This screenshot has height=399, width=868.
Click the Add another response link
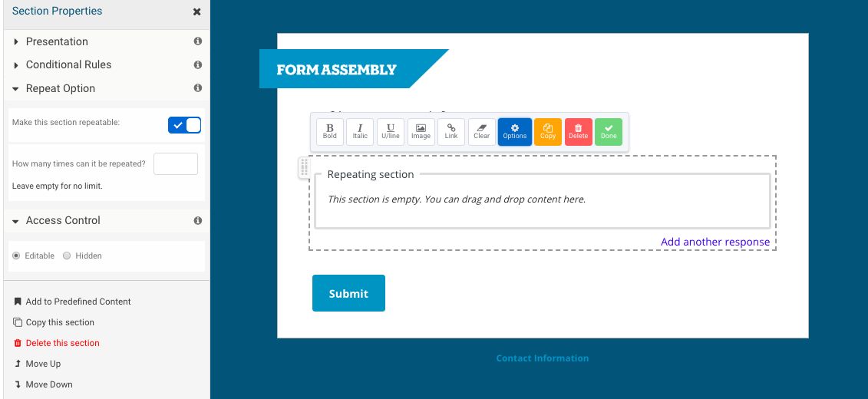click(x=715, y=242)
